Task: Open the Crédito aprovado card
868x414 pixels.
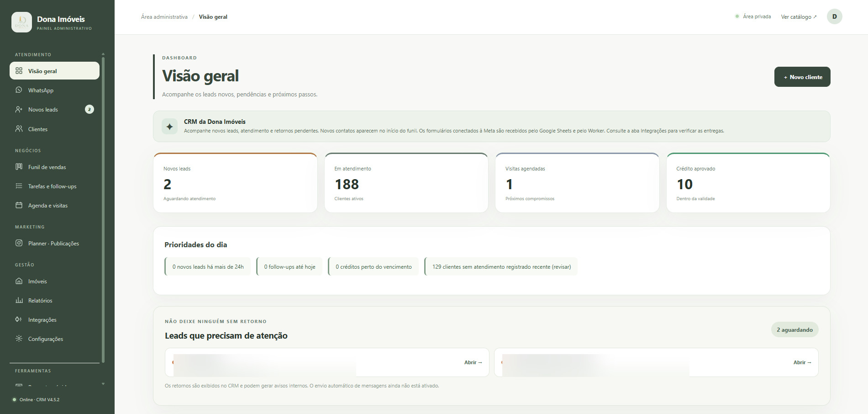Action: [x=748, y=183]
